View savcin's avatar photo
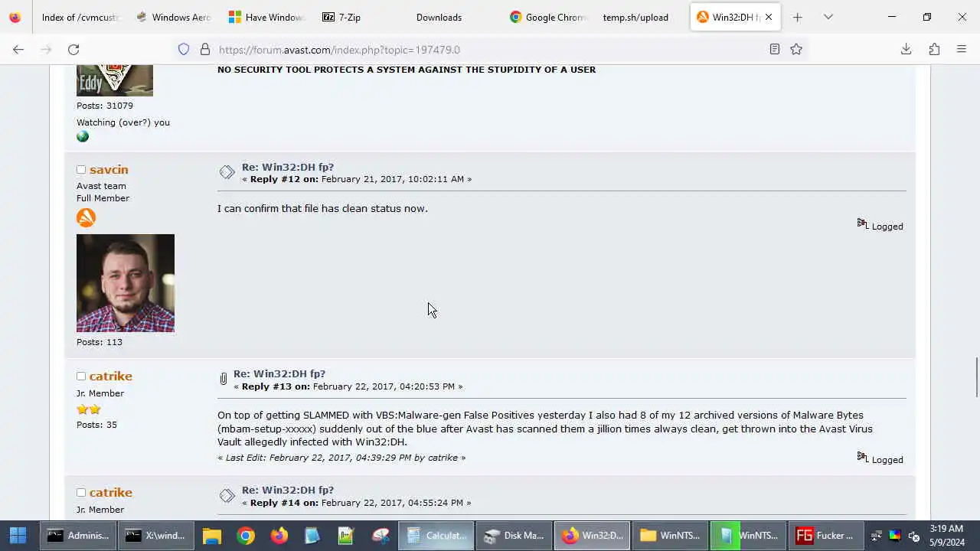Screen dimensions: 980x551 tap(126, 283)
